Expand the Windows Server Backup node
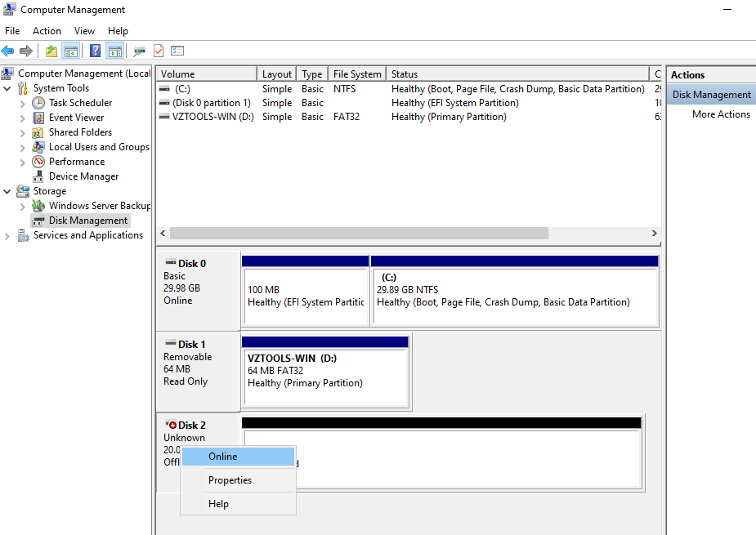The height and width of the screenshot is (535, 756). 22,207
